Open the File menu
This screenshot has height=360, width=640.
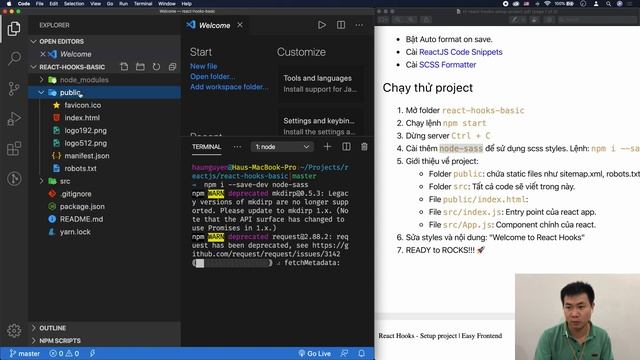(x=40, y=4)
